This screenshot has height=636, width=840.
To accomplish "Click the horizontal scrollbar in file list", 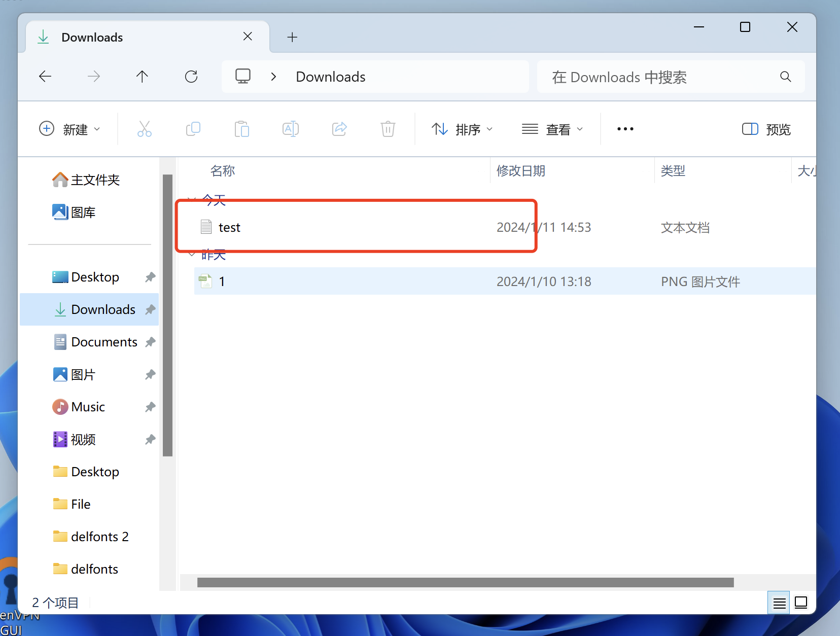I will (465, 583).
